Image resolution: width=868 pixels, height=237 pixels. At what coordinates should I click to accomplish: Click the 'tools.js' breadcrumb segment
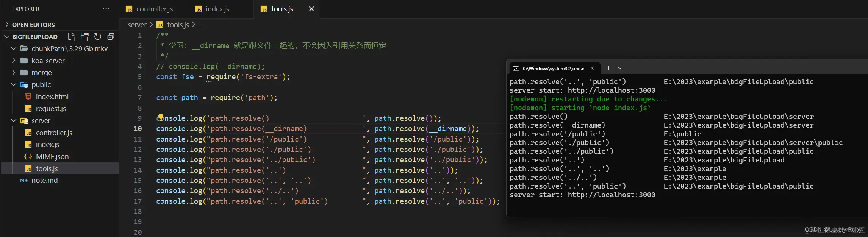point(178,25)
